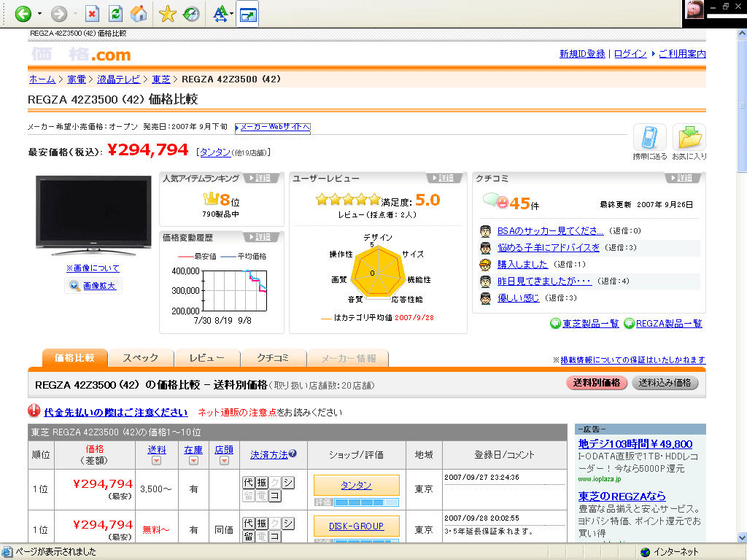Image resolution: width=747 pixels, height=560 pixels.
Task: Open 昨日見てきましたが・・・ post
Action: (544, 281)
